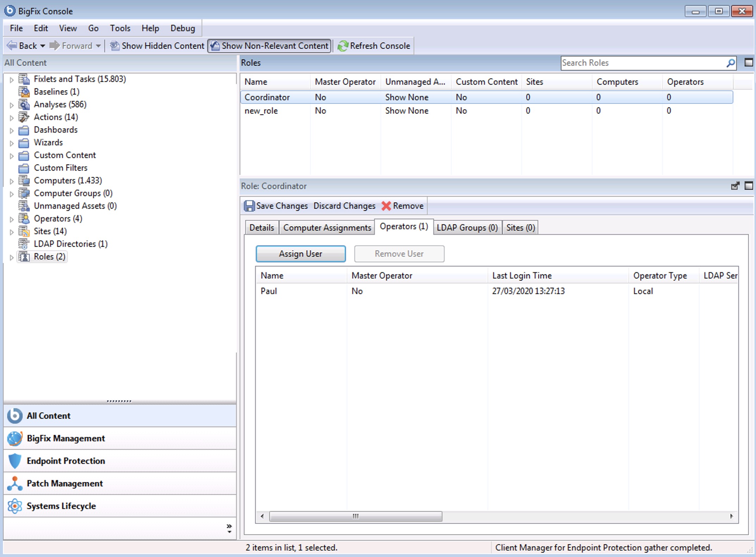Expand the Computers (1.433) node
This screenshot has width=756, height=557.
[12, 181]
